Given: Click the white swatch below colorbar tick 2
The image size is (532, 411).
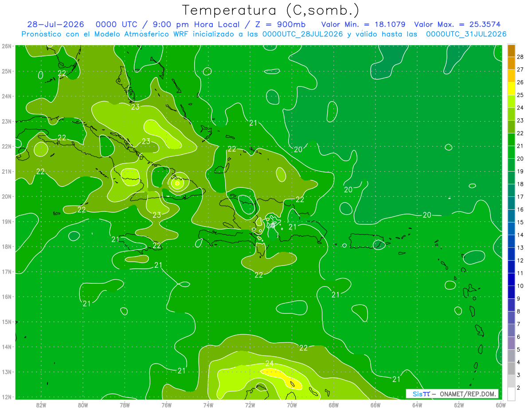Looking at the screenshot, I should pos(511,394).
